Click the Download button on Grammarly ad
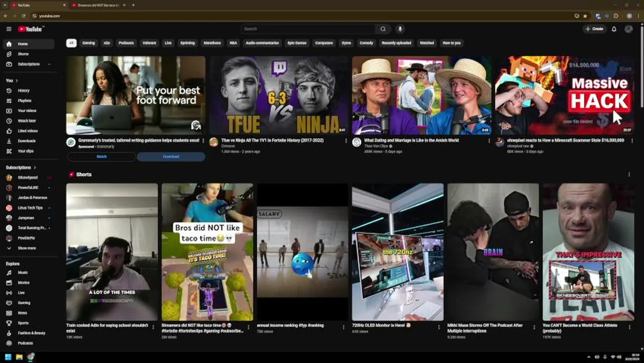644x363 pixels. point(171,157)
